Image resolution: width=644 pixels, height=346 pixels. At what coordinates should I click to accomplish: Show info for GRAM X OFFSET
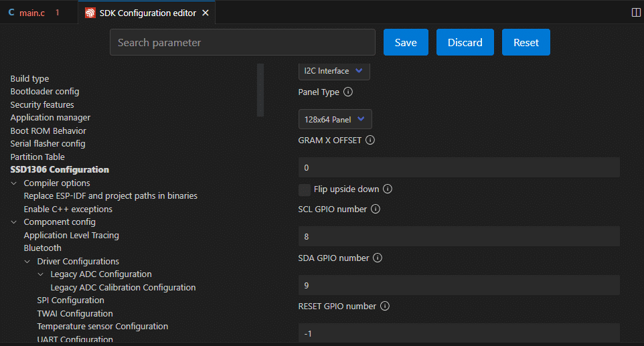click(x=370, y=140)
